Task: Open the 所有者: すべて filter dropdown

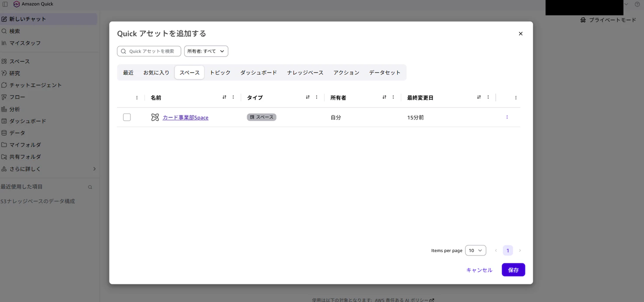Action: 206,51
